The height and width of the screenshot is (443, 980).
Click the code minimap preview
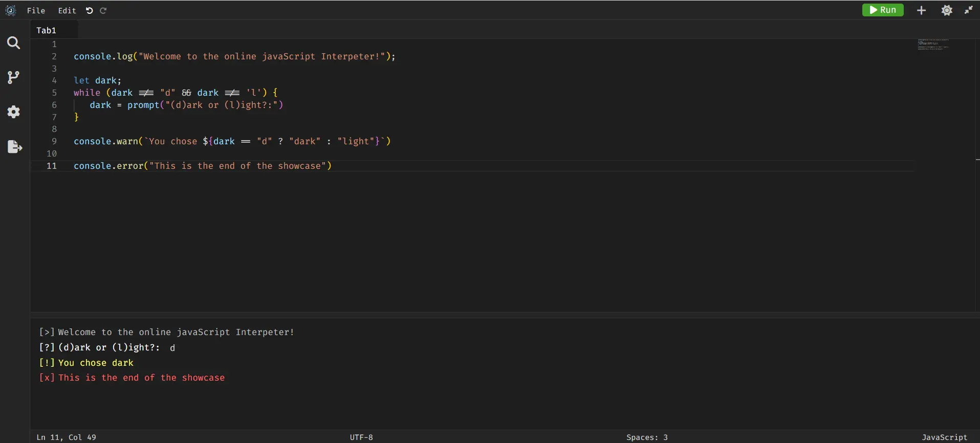tap(933, 45)
